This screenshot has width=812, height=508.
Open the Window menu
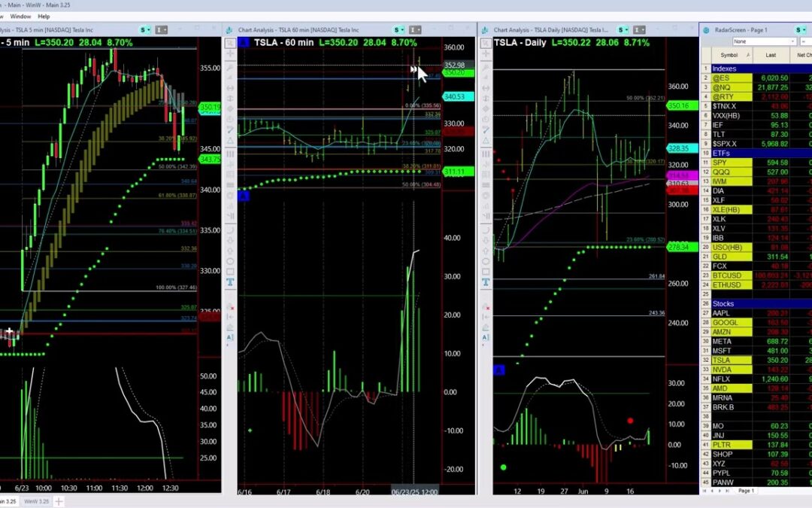coord(21,17)
